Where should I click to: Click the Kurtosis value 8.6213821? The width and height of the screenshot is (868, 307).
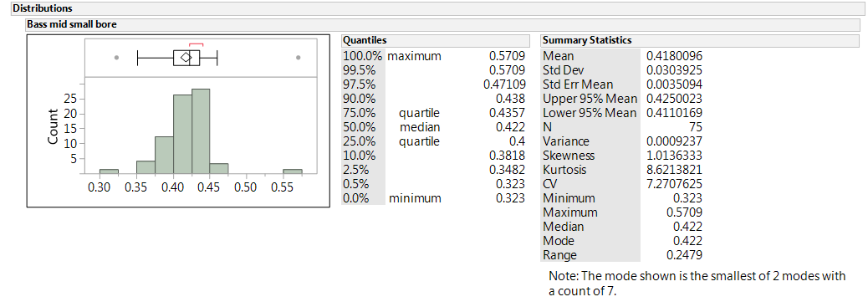(x=674, y=170)
